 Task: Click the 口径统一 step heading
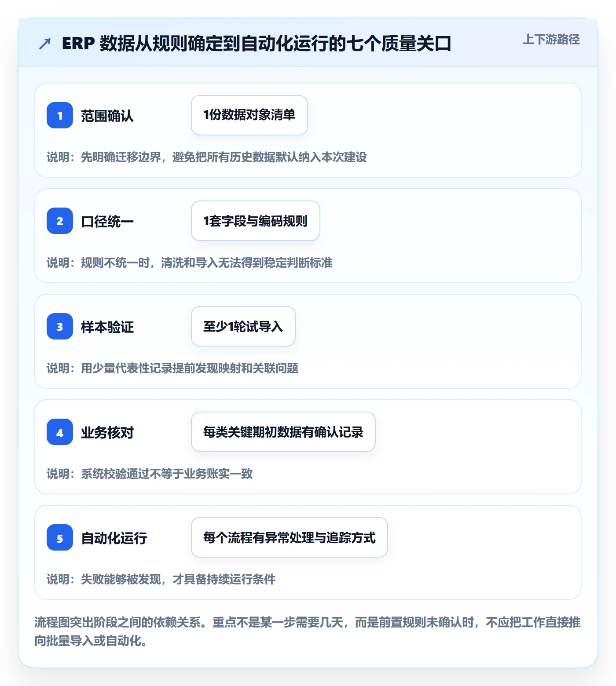coord(107,221)
